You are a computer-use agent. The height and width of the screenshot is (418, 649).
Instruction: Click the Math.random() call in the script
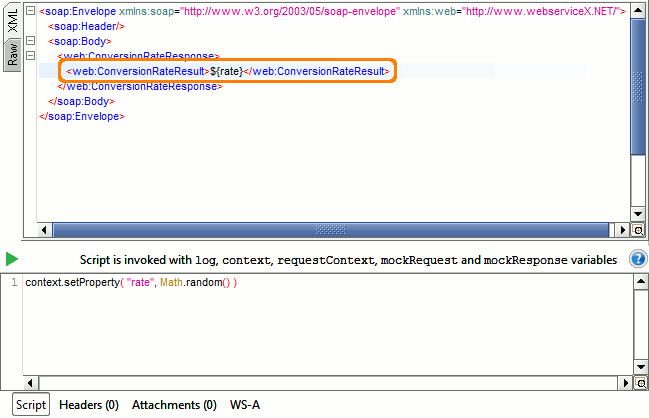click(x=195, y=282)
